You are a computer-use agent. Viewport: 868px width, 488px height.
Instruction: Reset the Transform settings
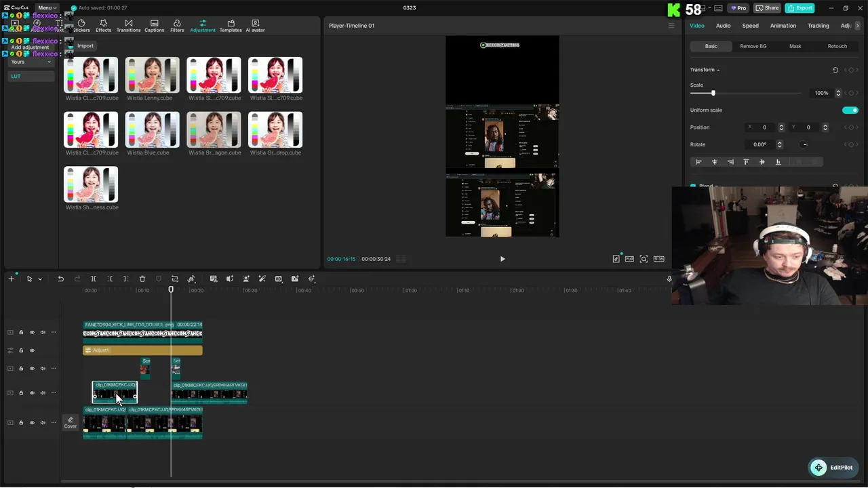[835, 70]
